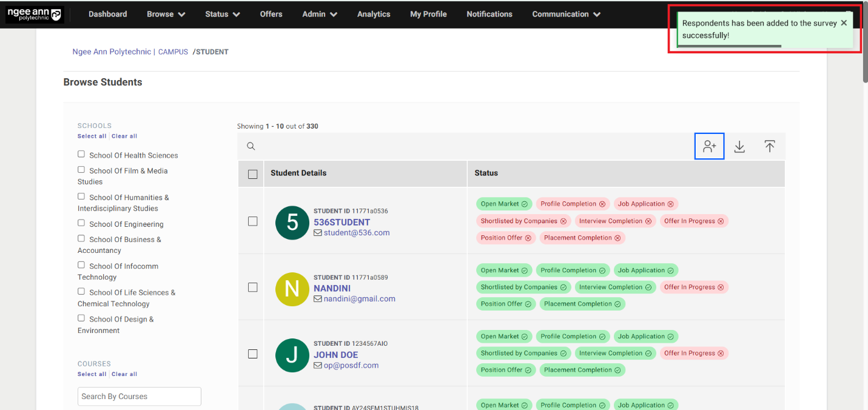The height and width of the screenshot is (410, 868).
Task: Toggle the select-all checkbox in table header
Action: click(x=253, y=174)
